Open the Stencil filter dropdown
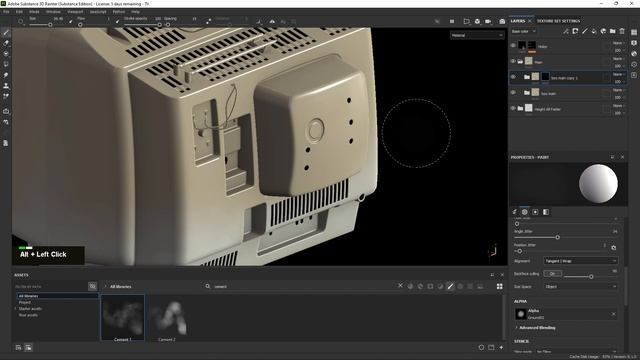The width and height of the screenshot is (640, 360). pyautogui.click(x=576, y=351)
